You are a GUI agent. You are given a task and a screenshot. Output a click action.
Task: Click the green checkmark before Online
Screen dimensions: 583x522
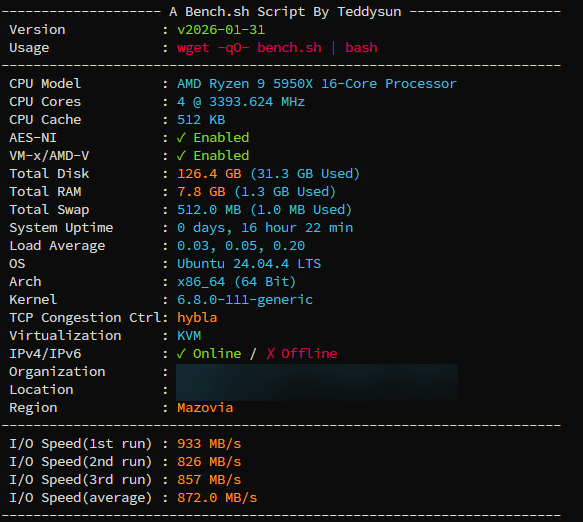[x=181, y=354]
